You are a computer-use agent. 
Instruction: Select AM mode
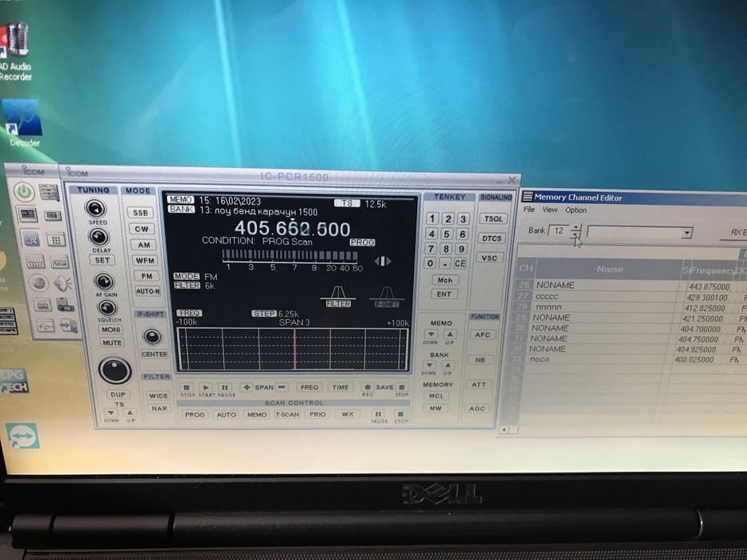(x=144, y=245)
